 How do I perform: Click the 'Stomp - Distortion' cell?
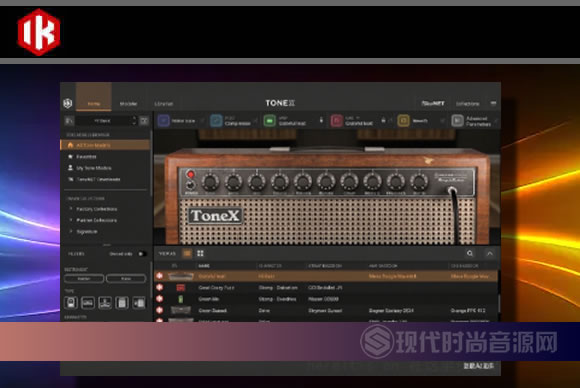278,287
